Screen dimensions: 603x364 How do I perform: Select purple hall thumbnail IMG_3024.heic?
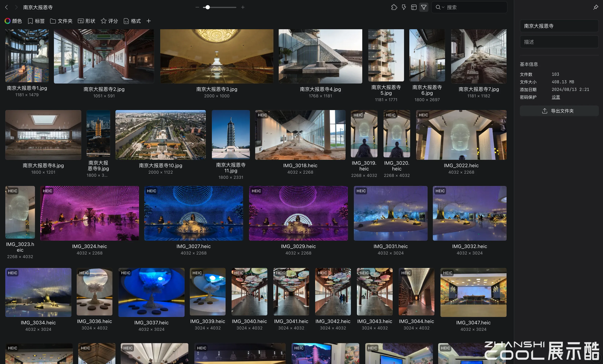[90, 213]
